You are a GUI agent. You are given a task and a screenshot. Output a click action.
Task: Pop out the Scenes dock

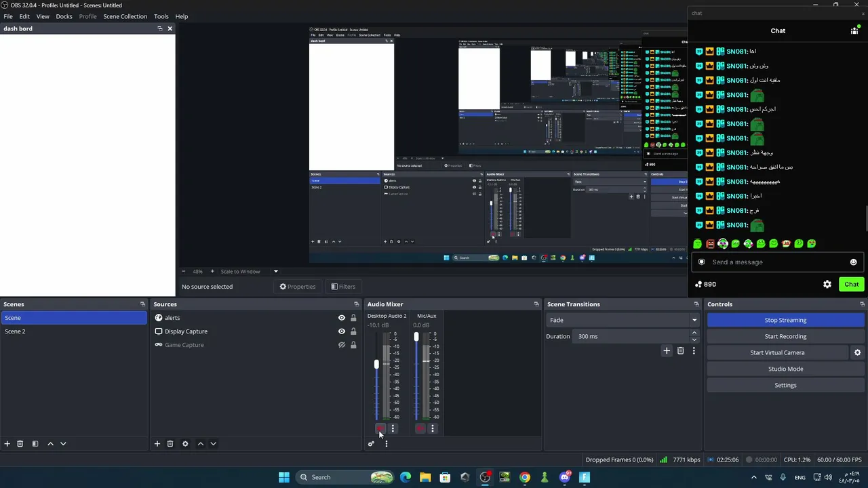(x=142, y=304)
